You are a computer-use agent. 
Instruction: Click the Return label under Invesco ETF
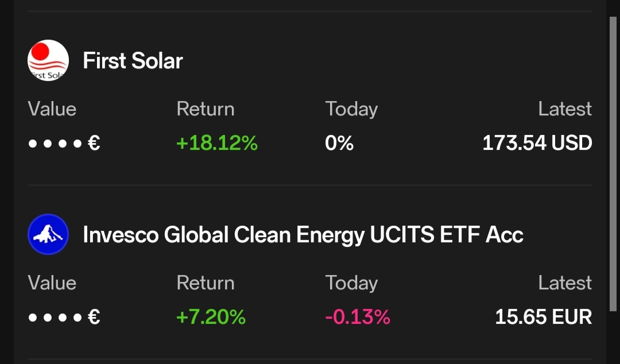[x=205, y=283]
